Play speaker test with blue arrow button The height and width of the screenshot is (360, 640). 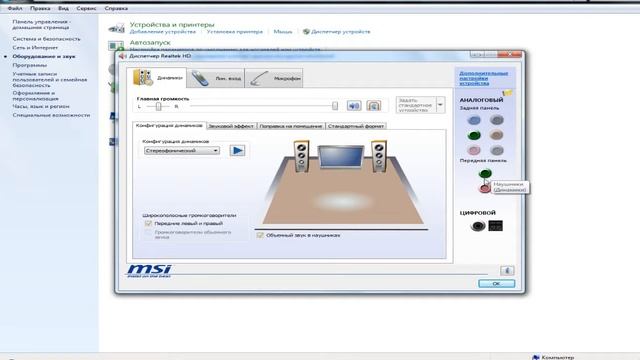237,151
